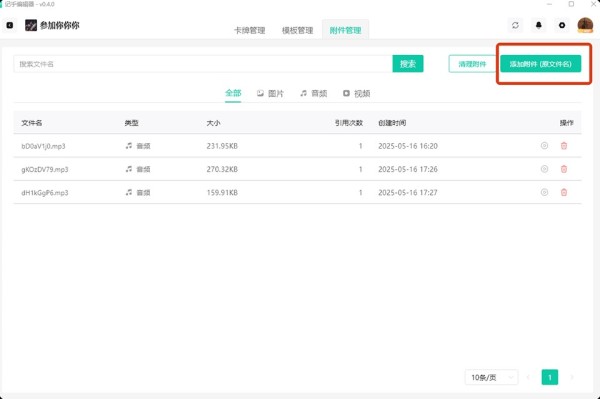Click file name bD0aV1j0.mp3
This screenshot has height=399, width=600.
[x=43, y=146]
